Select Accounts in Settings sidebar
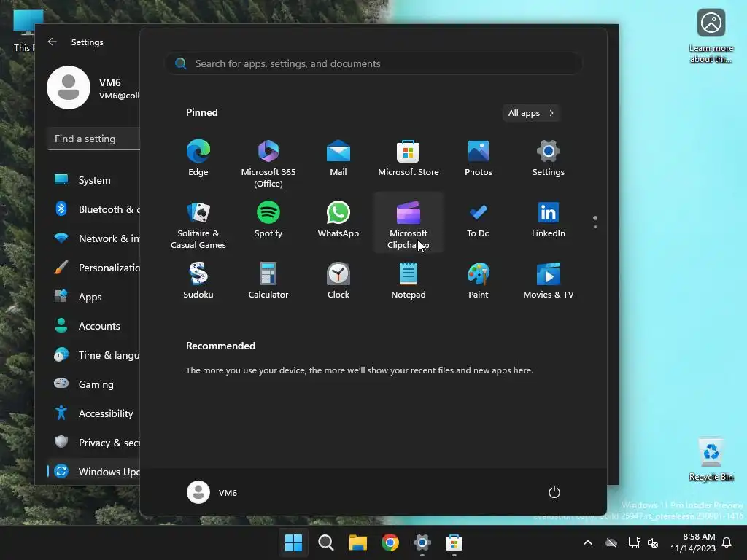This screenshot has height=560, width=747. (x=94, y=326)
